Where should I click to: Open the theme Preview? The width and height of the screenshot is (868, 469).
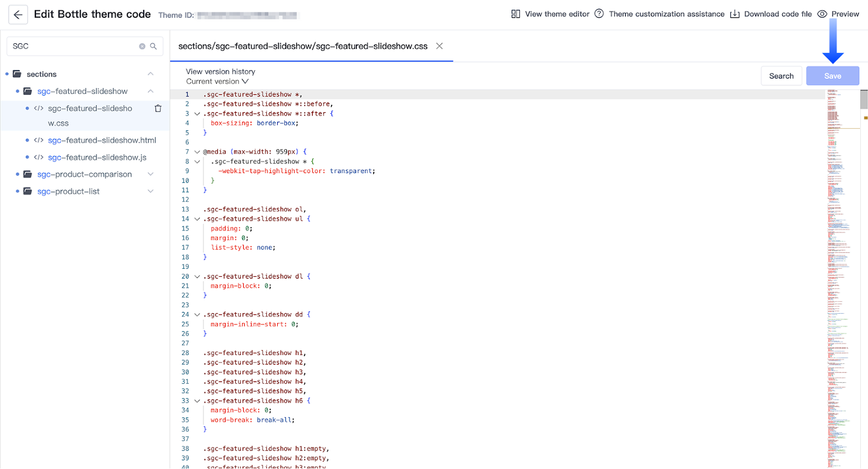pyautogui.click(x=838, y=14)
